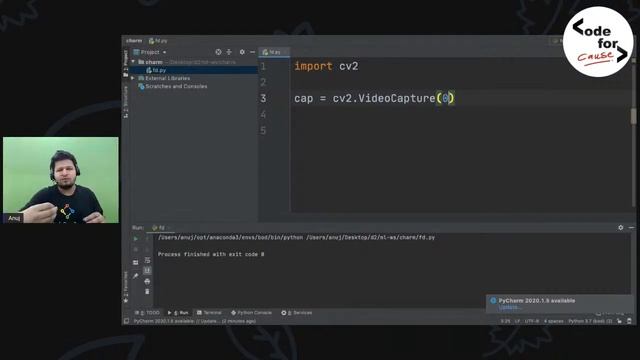Click the stop process icon in Run panel
This screenshot has width=640, height=360.
tap(136, 249)
